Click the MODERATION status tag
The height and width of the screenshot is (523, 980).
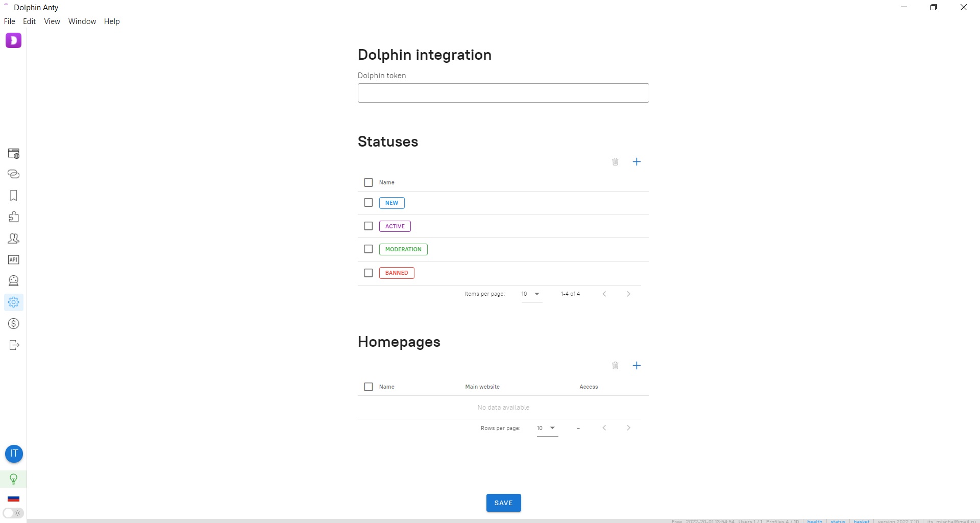(403, 249)
